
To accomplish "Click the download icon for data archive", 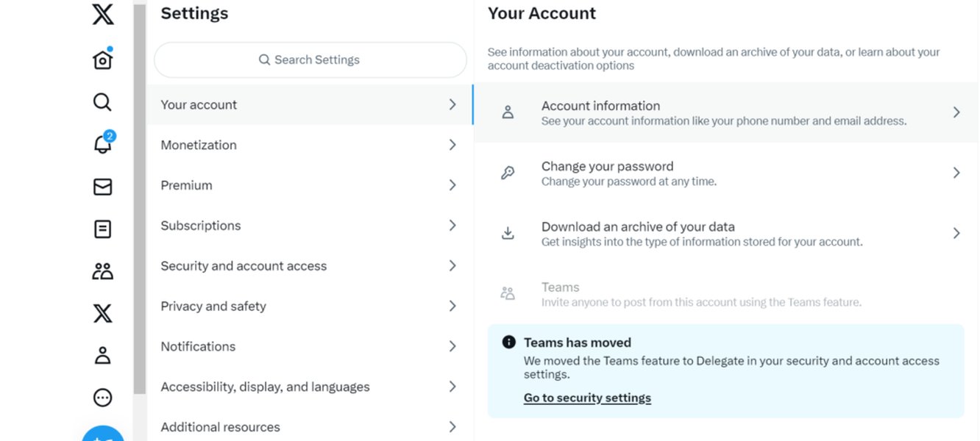I will pos(508,233).
